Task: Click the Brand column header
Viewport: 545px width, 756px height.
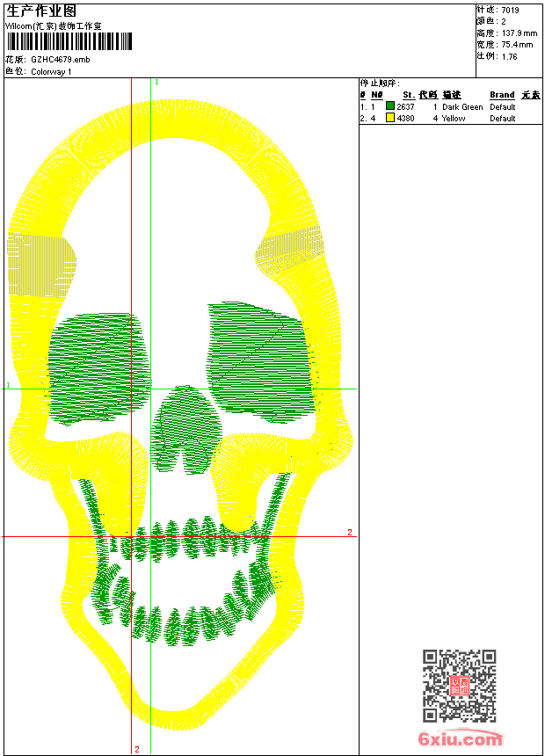Action: [x=502, y=95]
